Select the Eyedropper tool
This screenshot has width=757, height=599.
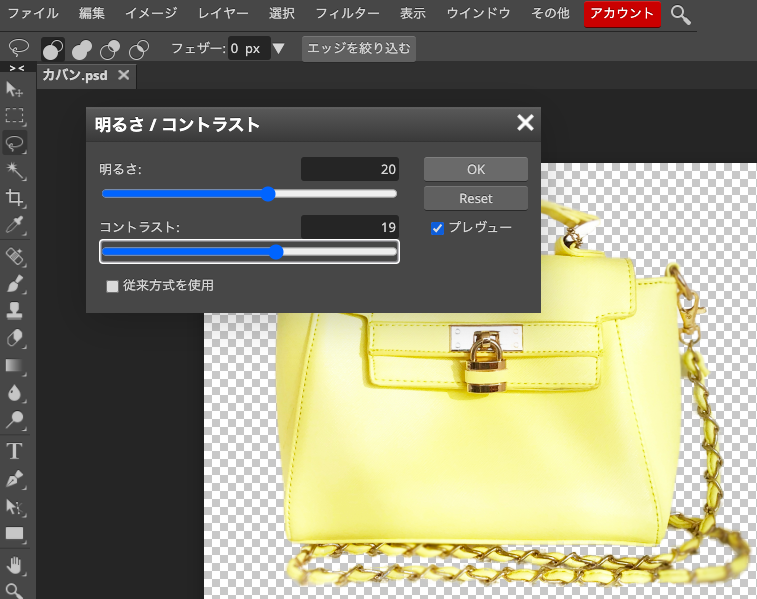click(x=14, y=224)
